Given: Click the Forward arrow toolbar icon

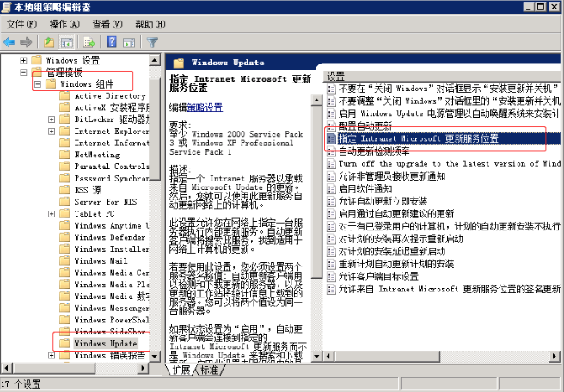Looking at the screenshot, I should [x=27, y=41].
